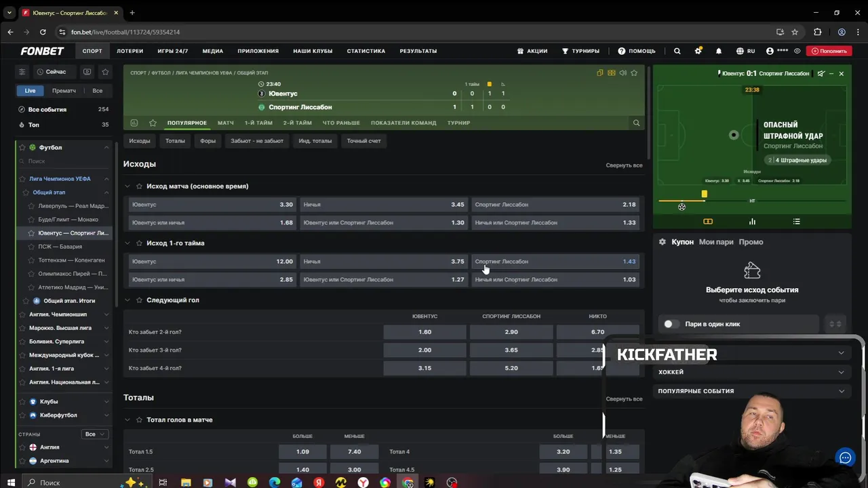Open Все события in the sidebar

pyautogui.click(x=63, y=109)
